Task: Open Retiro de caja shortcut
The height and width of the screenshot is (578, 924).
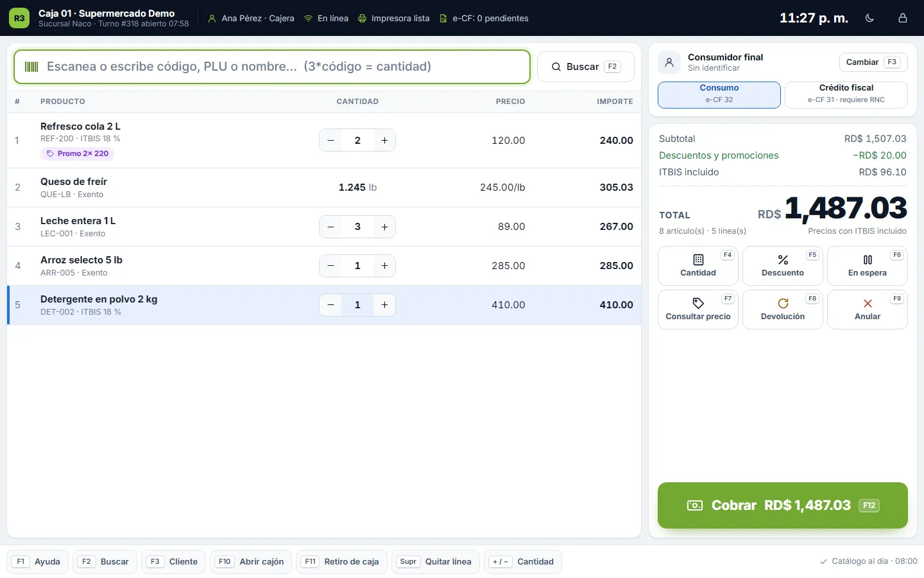Action: coord(341,562)
